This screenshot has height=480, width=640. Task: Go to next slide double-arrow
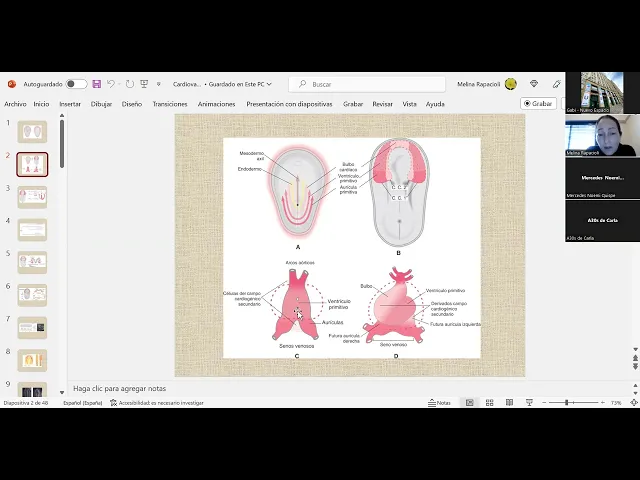click(x=636, y=366)
